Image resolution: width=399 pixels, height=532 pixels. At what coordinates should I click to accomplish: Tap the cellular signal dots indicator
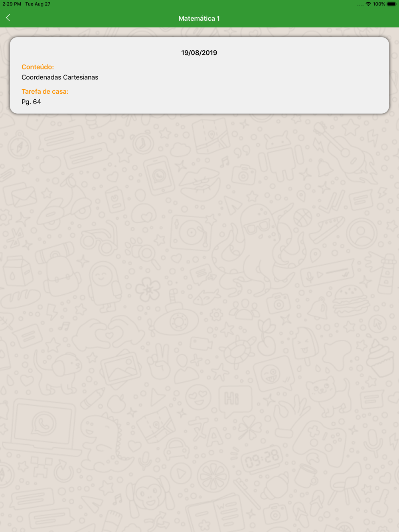360,5
